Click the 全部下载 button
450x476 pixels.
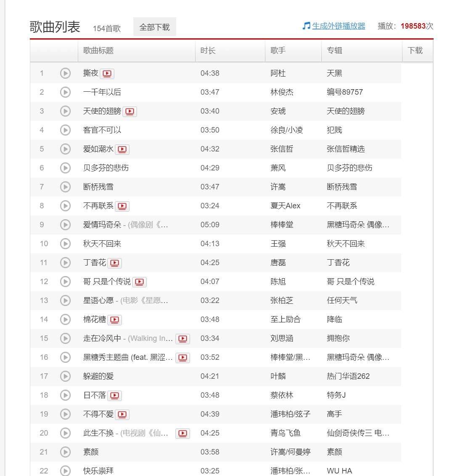154,27
